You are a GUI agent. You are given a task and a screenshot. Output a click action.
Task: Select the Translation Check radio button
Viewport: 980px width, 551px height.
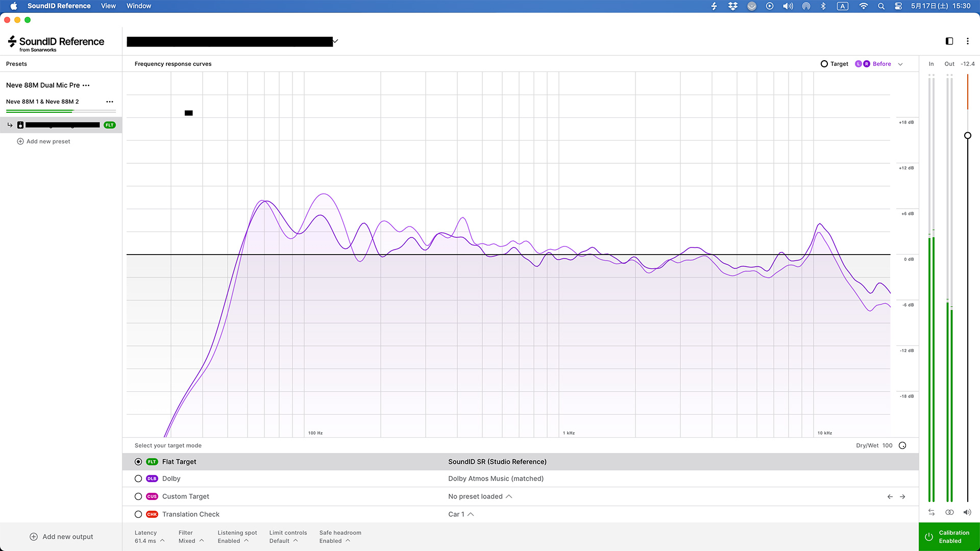coord(138,514)
